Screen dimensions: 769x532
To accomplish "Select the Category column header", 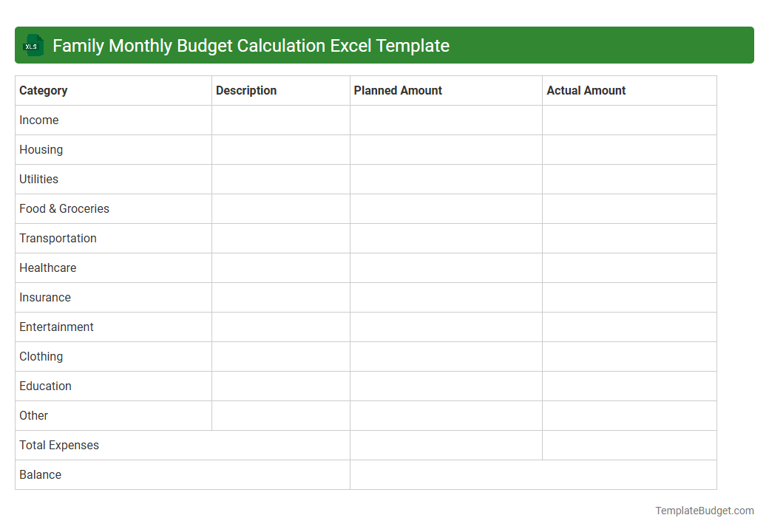I will tap(43, 90).
